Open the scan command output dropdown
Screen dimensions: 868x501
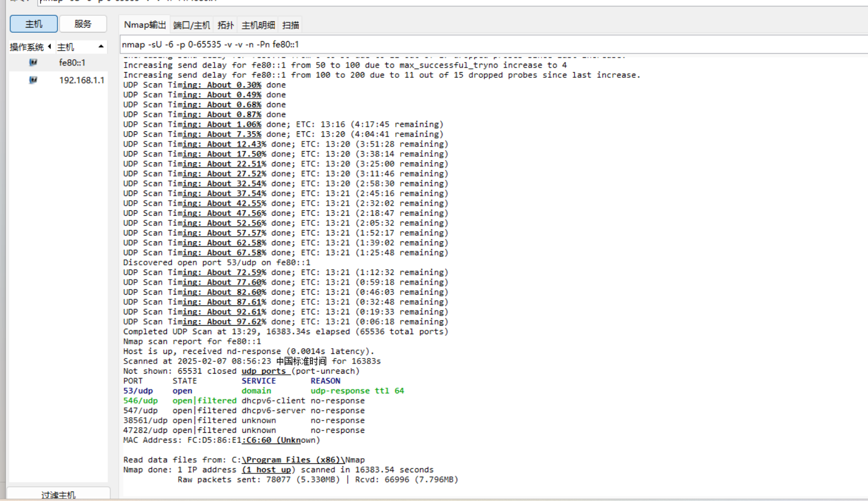point(494,45)
